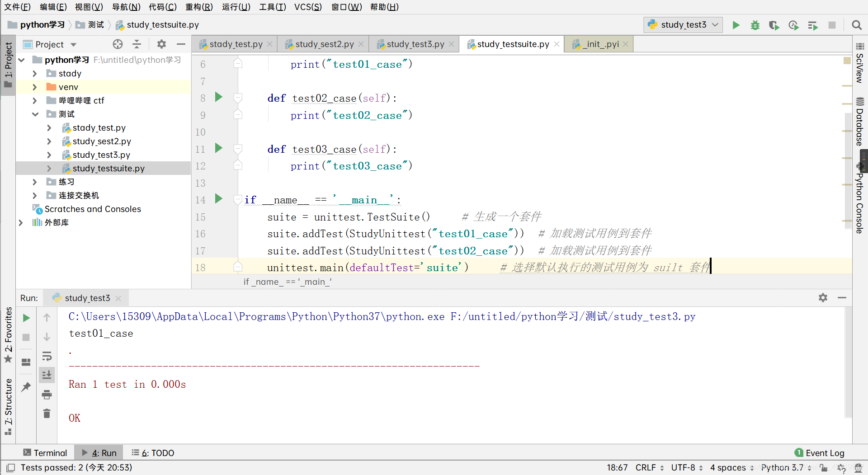
Task: Restore layout icon in Run panel
Action: tap(26, 362)
